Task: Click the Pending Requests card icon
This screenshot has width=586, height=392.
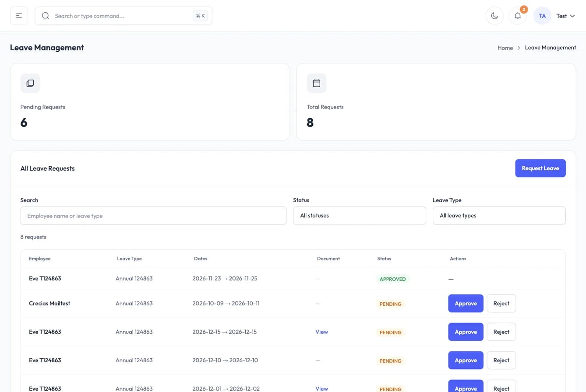Action: (x=30, y=83)
